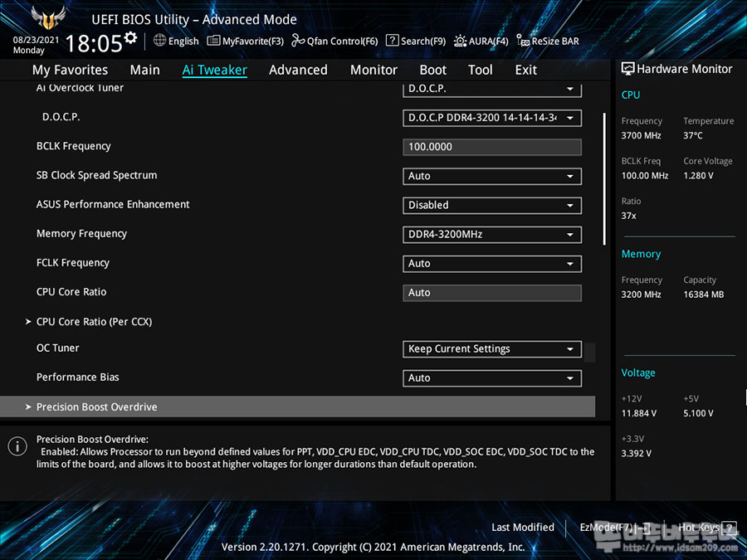The height and width of the screenshot is (560, 747).
Task: Switch to EzMode(F7)
Action: tap(614, 527)
